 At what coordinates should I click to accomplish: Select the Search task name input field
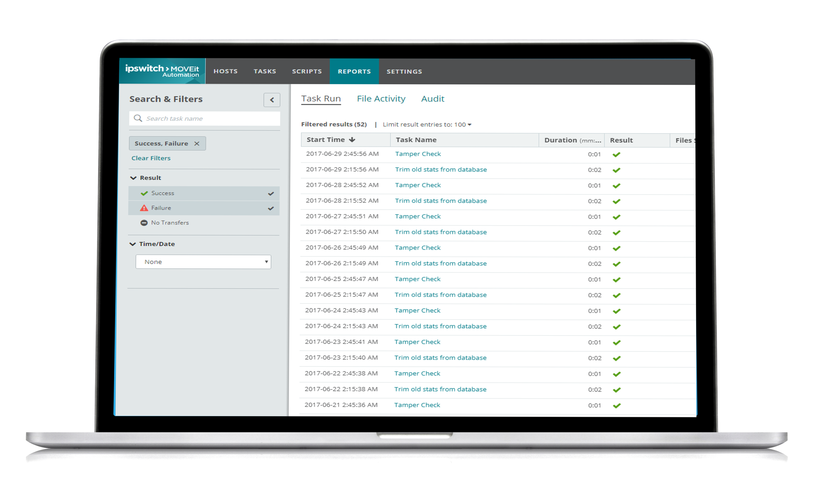point(204,118)
